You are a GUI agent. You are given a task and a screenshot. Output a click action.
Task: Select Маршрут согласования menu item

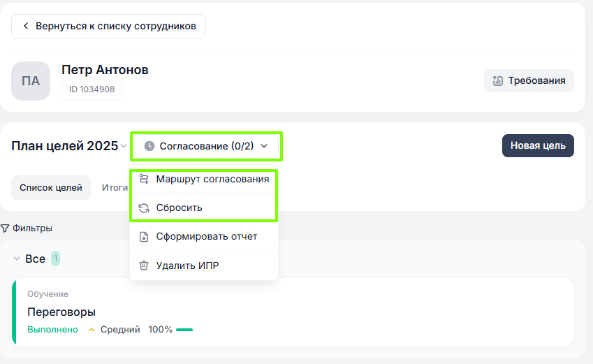click(212, 179)
